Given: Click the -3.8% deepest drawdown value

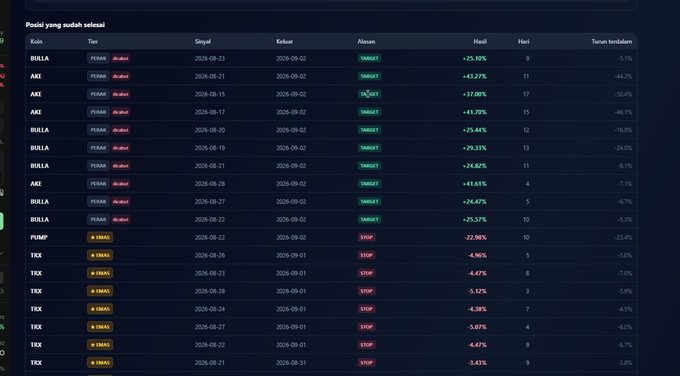Looking at the screenshot, I should pos(624,363).
